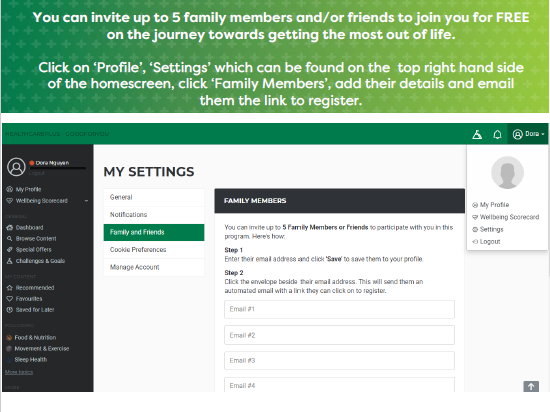Open the Dora user account dropdown
Image resolution: width=550 pixels, height=412 pixels.
click(528, 134)
